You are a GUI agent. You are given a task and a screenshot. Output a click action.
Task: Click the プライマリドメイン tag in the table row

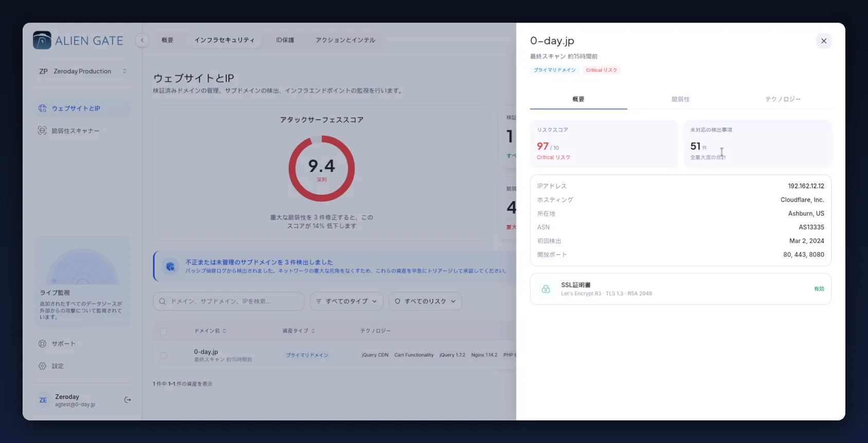307,355
